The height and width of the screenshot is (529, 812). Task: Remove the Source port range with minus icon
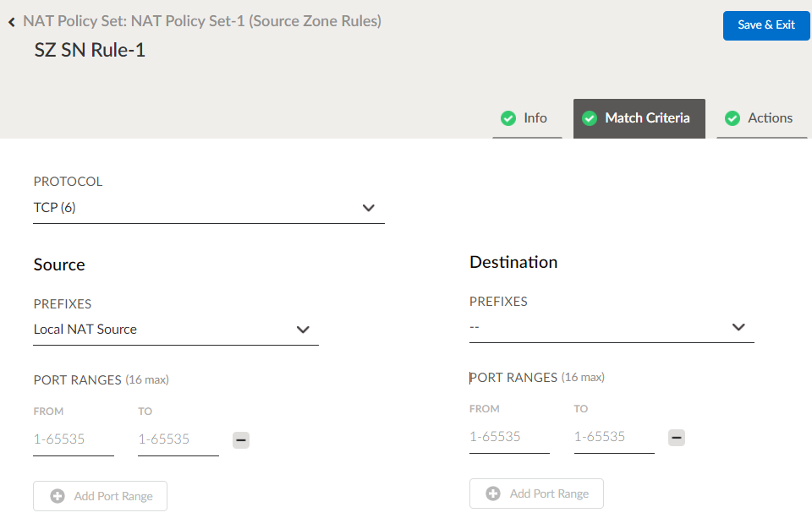pos(241,439)
